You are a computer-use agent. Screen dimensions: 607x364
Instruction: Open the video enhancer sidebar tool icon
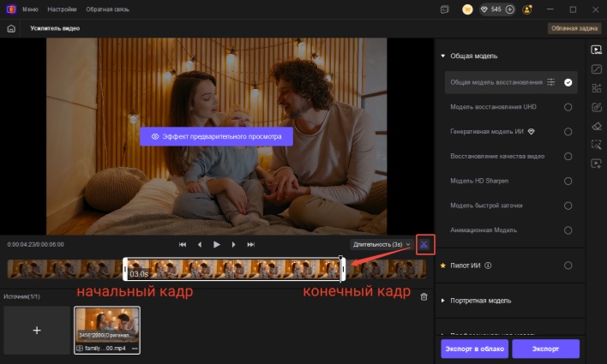(x=596, y=50)
